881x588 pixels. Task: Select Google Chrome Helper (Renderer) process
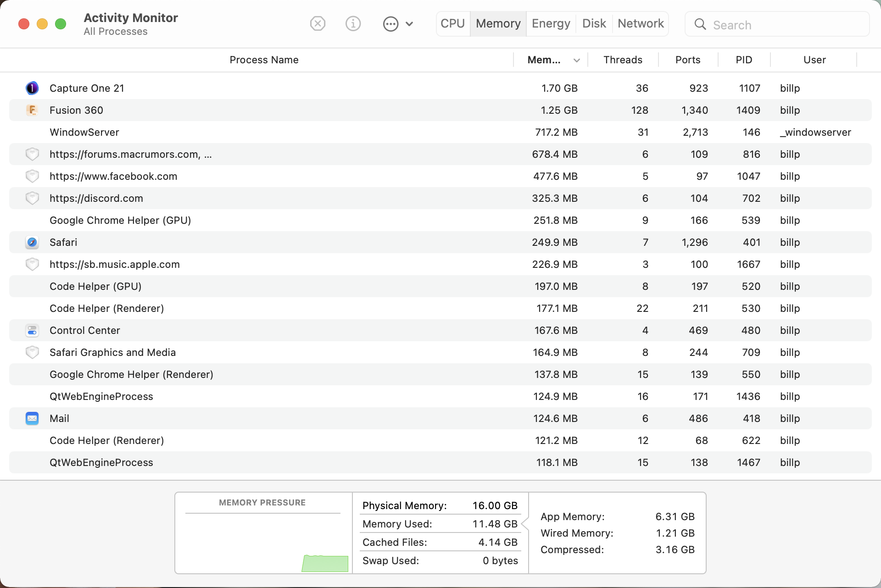pos(440,374)
